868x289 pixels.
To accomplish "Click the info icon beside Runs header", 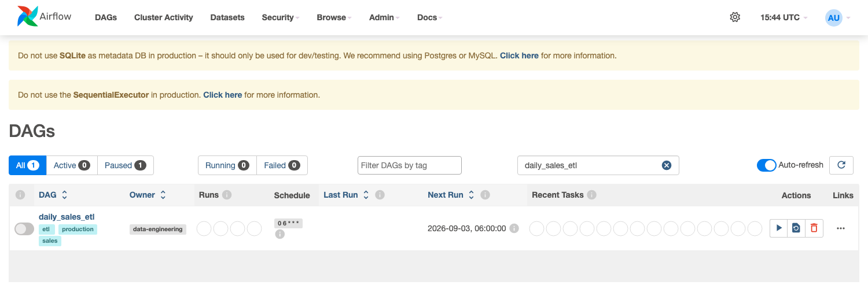I will (227, 195).
